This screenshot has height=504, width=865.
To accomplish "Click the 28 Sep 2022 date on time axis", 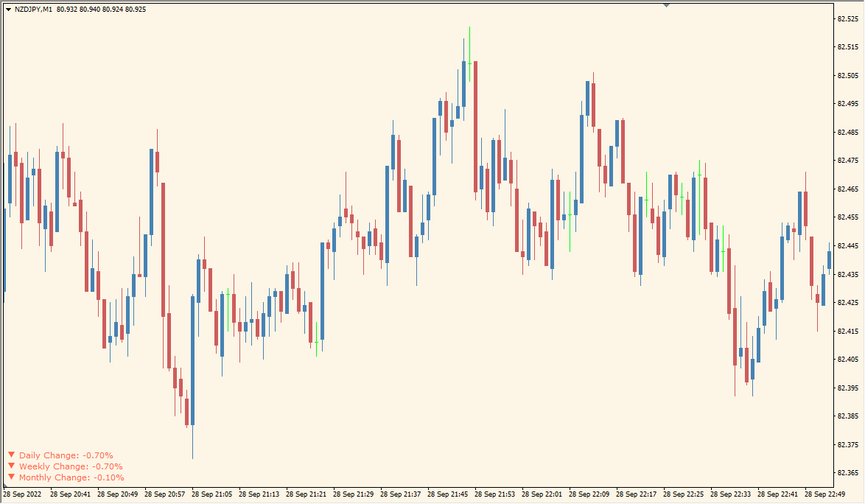I will pyautogui.click(x=23, y=494).
